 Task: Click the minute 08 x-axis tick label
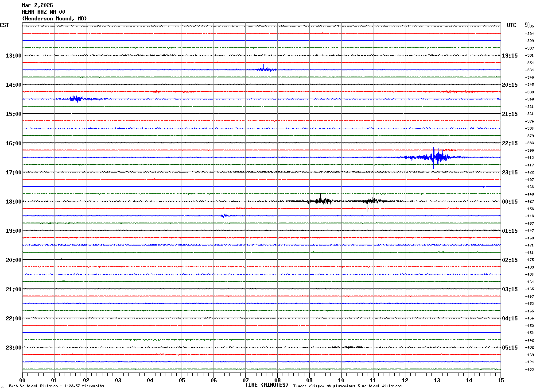(277, 380)
